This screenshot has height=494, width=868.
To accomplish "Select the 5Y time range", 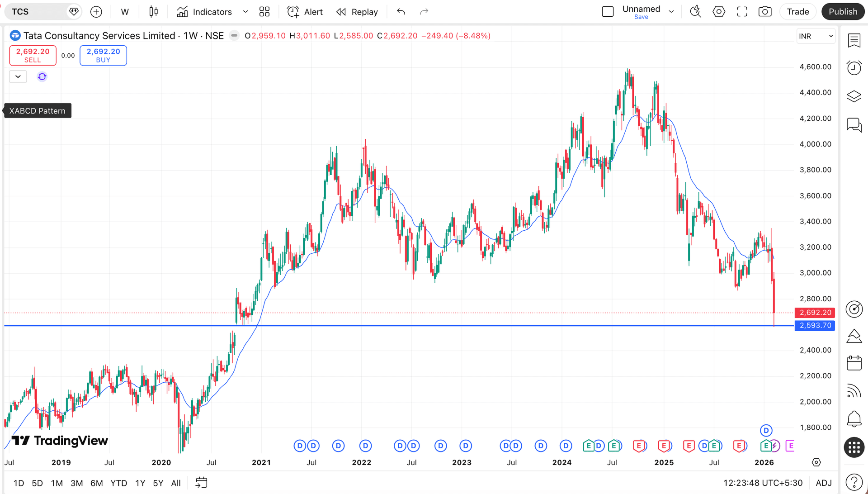I will 158,483.
